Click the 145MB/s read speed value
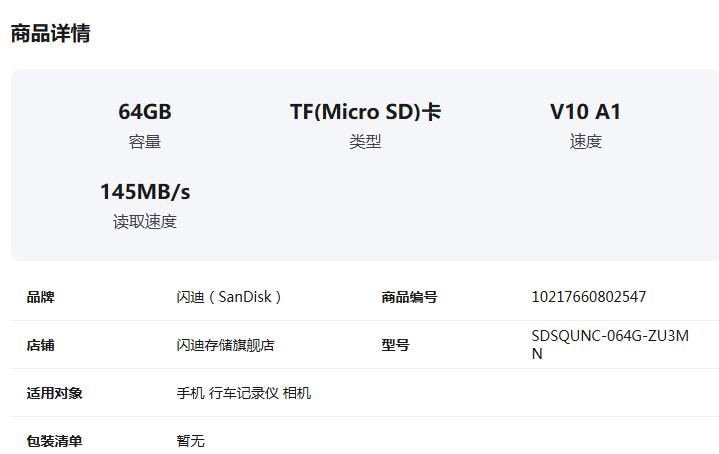The height and width of the screenshot is (454, 719). [x=145, y=192]
